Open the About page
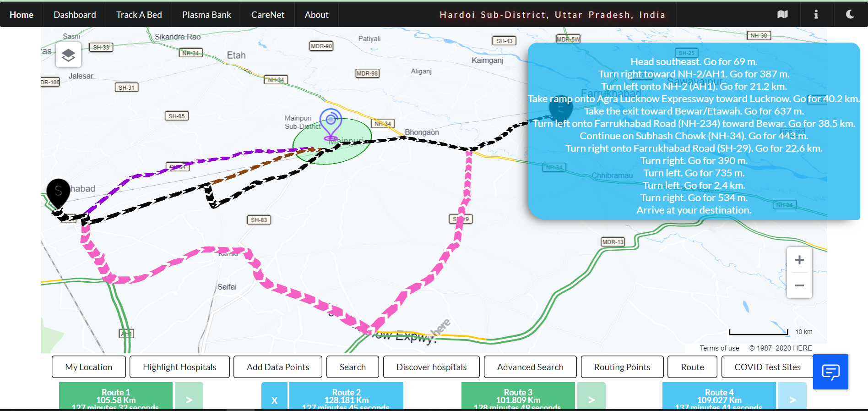 pyautogui.click(x=317, y=15)
